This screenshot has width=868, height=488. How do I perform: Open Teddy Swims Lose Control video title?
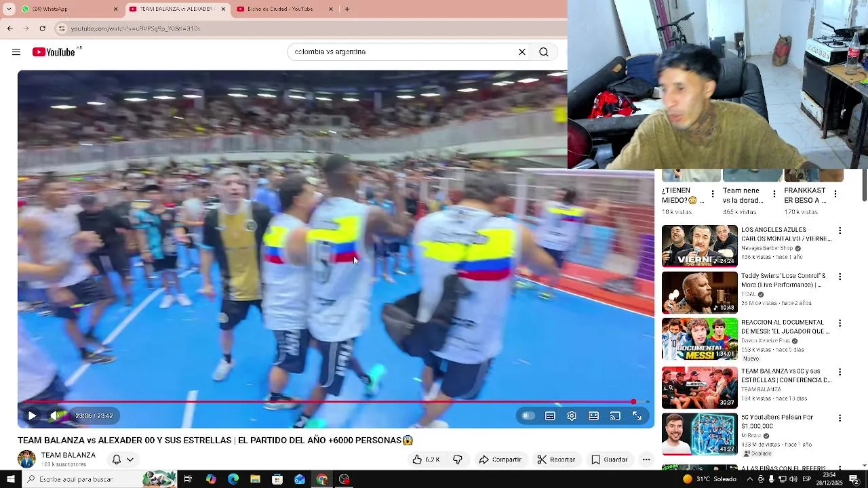pos(783,281)
